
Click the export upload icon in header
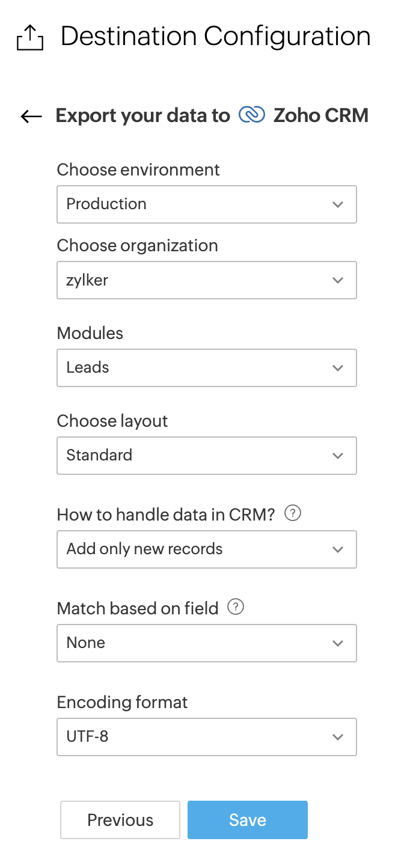(x=29, y=38)
